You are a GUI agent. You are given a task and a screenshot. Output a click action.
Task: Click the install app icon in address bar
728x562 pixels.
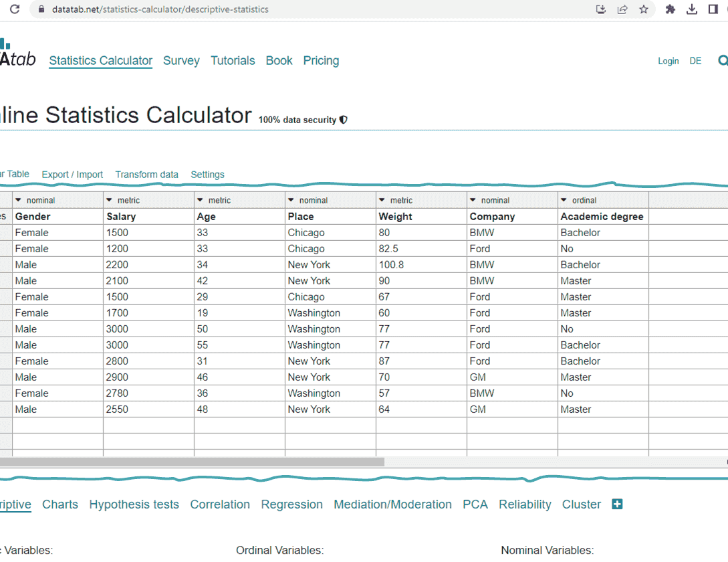[x=600, y=9]
